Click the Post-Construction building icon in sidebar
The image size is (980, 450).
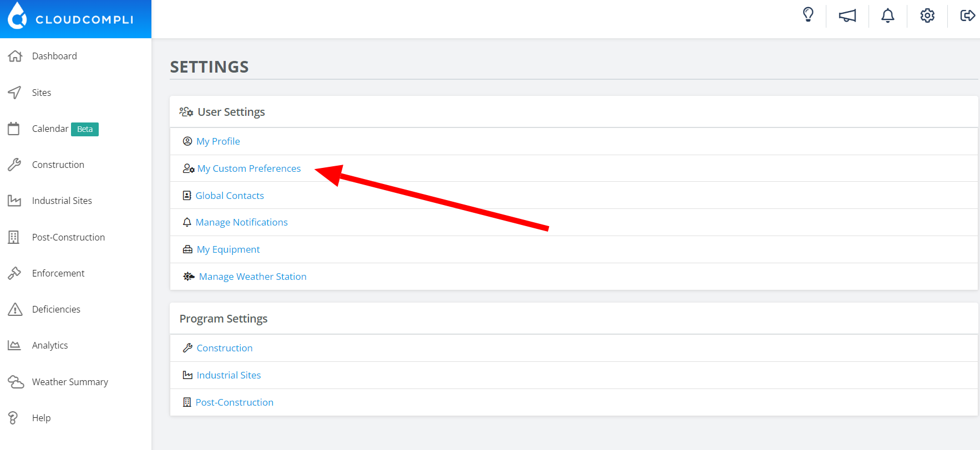14,237
